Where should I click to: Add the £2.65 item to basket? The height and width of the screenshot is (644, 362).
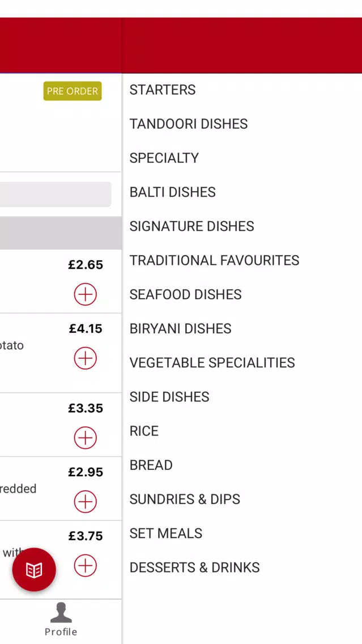pyautogui.click(x=86, y=294)
